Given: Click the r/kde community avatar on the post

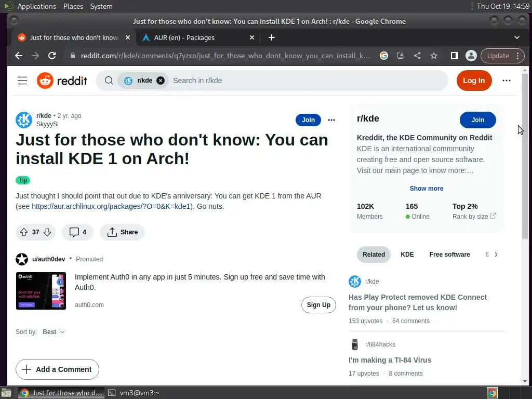Looking at the screenshot, I should tap(24, 120).
